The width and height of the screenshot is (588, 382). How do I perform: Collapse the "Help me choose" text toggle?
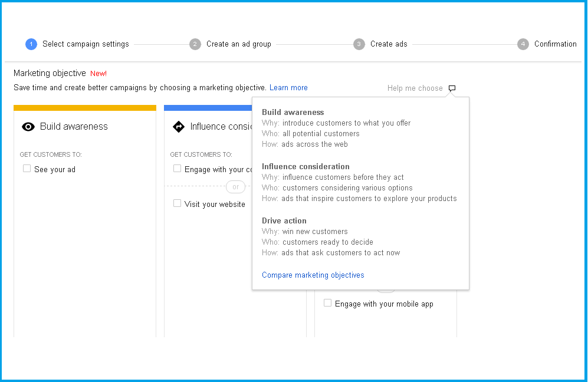pyautogui.click(x=415, y=88)
